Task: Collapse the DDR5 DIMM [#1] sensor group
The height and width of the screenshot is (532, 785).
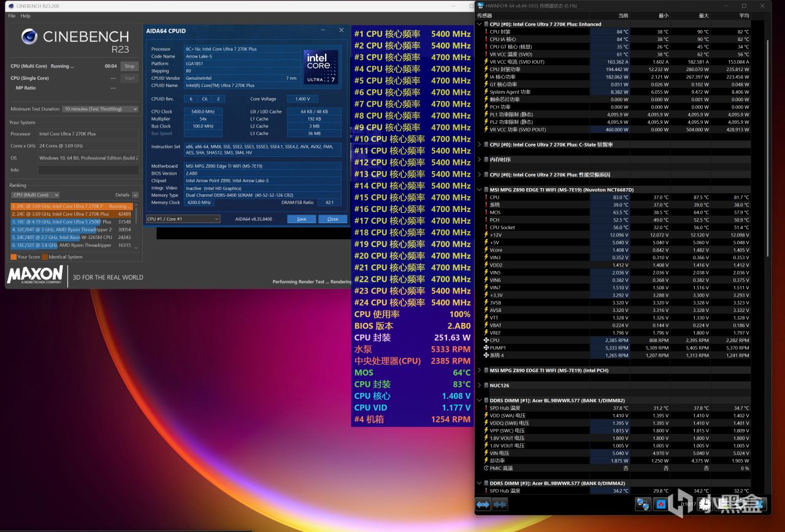Action: coord(479,400)
